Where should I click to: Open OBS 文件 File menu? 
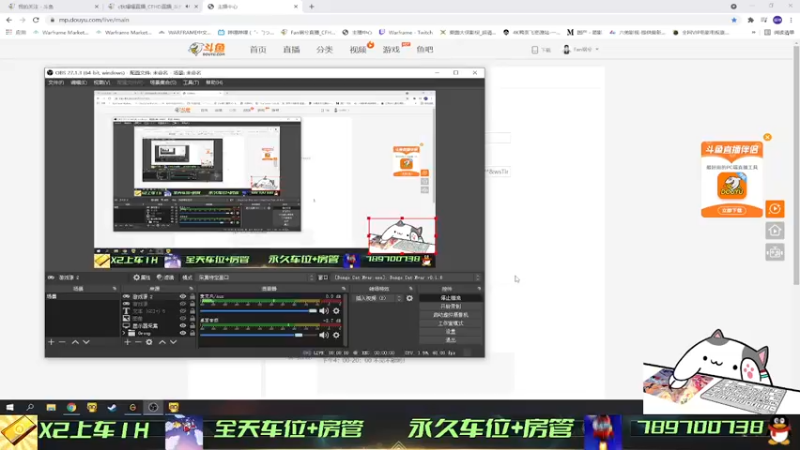click(x=56, y=82)
